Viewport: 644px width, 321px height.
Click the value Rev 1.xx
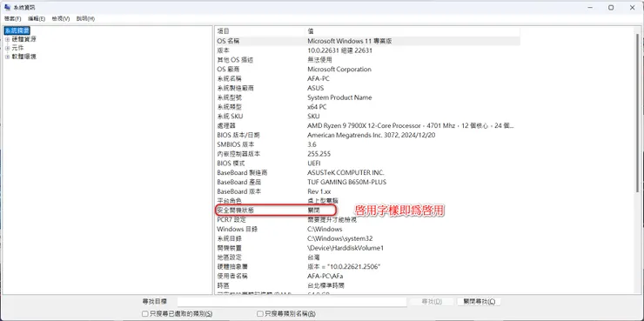(319, 191)
